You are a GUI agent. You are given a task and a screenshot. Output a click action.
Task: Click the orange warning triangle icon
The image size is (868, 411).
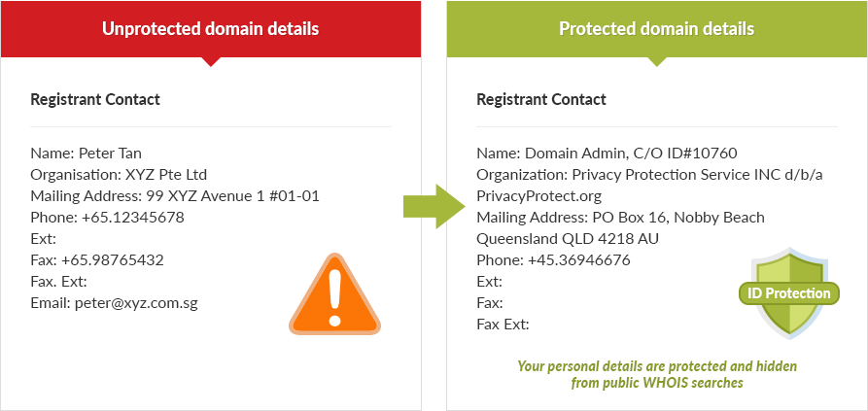click(335, 297)
